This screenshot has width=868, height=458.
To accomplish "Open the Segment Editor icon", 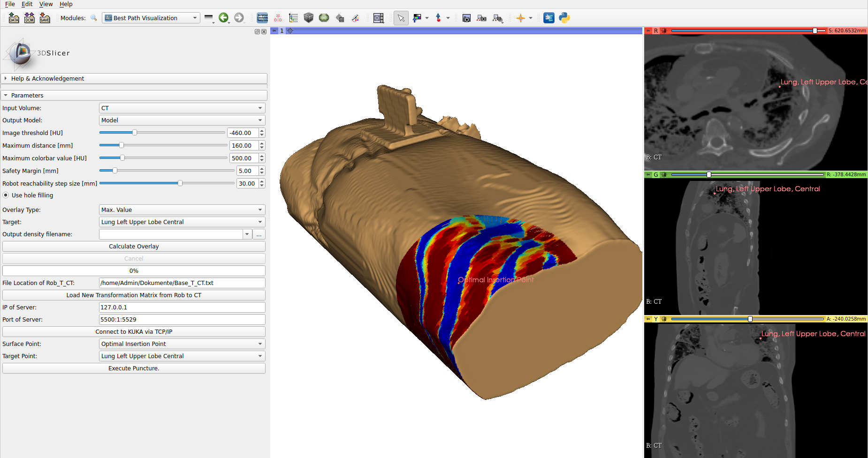I will (355, 18).
